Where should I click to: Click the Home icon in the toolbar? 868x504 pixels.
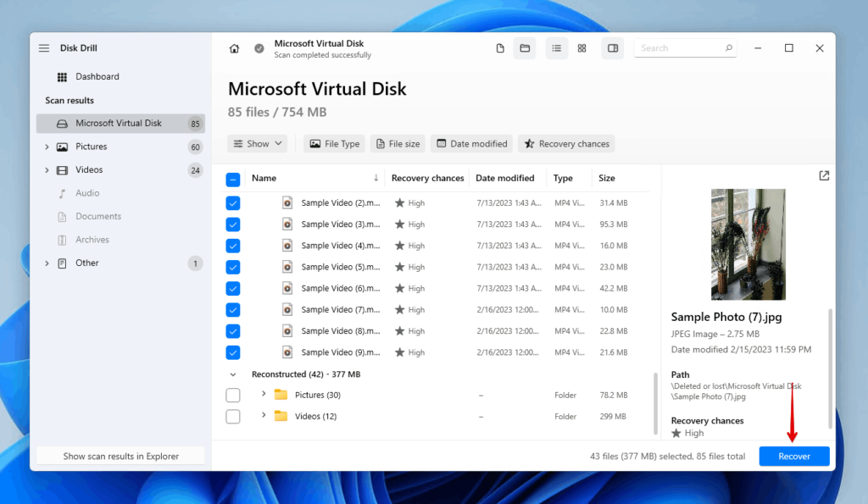click(x=234, y=48)
